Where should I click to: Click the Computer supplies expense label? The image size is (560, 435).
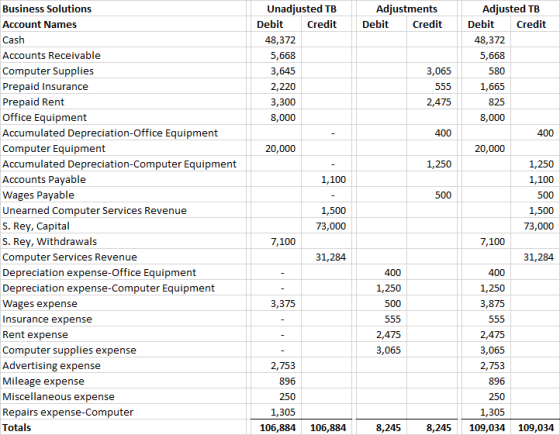[69, 350]
